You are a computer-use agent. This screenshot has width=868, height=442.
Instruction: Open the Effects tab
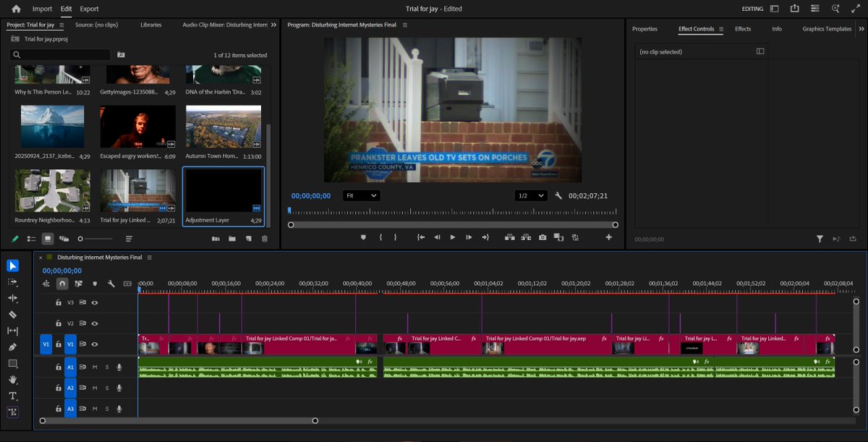click(x=743, y=29)
